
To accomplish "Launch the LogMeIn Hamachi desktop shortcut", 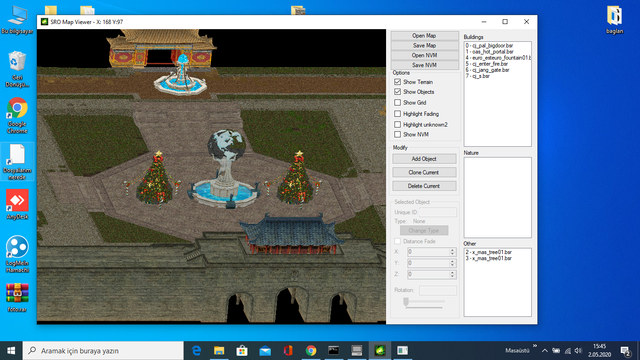I will click(x=17, y=254).
